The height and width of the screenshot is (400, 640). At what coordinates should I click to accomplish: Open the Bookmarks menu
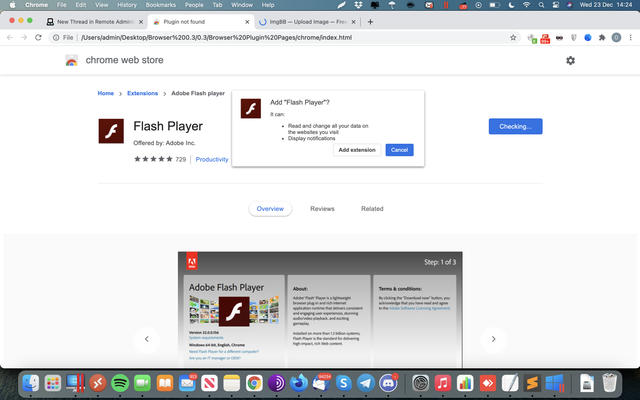pyautogui.click(x=161, y=5)
